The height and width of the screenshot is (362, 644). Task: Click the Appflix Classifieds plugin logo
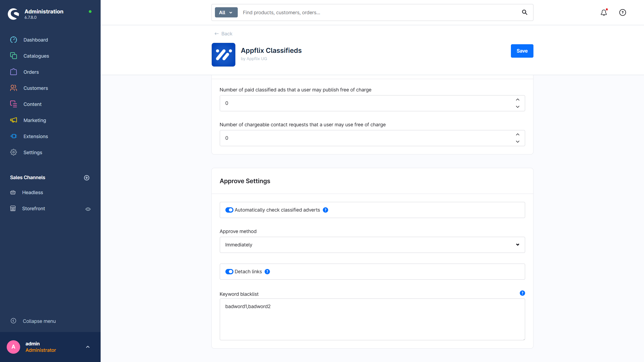223,55
